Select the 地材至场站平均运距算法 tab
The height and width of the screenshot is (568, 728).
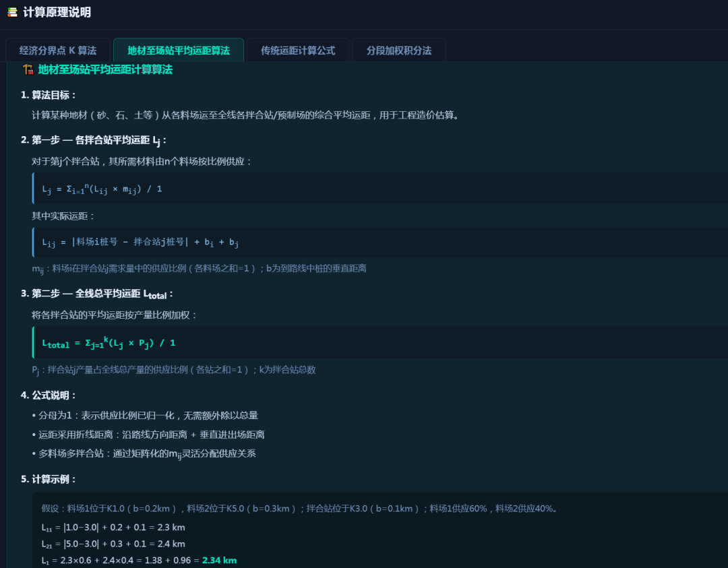[179, 50]
